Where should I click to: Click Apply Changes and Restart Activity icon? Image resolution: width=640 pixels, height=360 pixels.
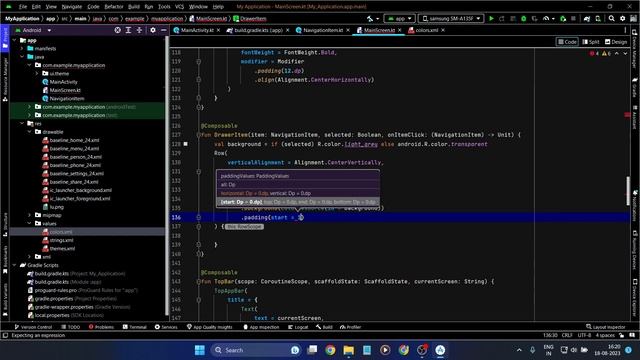(502, 19)
